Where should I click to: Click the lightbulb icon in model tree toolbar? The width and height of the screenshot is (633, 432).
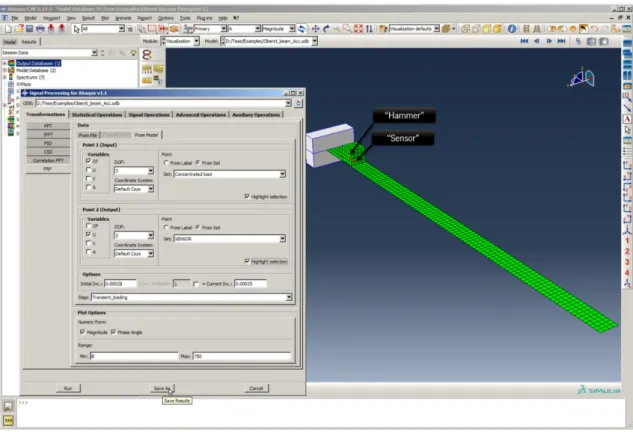pyautogui.click(x=133, y=53)
